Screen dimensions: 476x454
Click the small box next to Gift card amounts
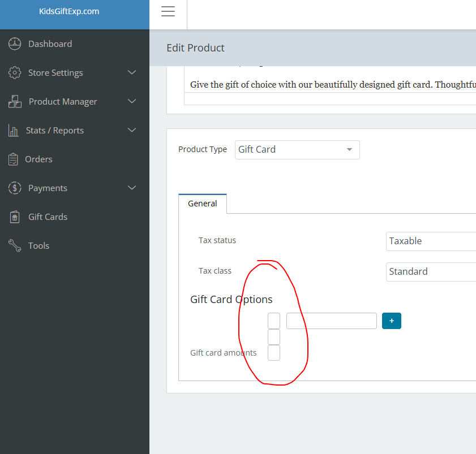(273, 353)
